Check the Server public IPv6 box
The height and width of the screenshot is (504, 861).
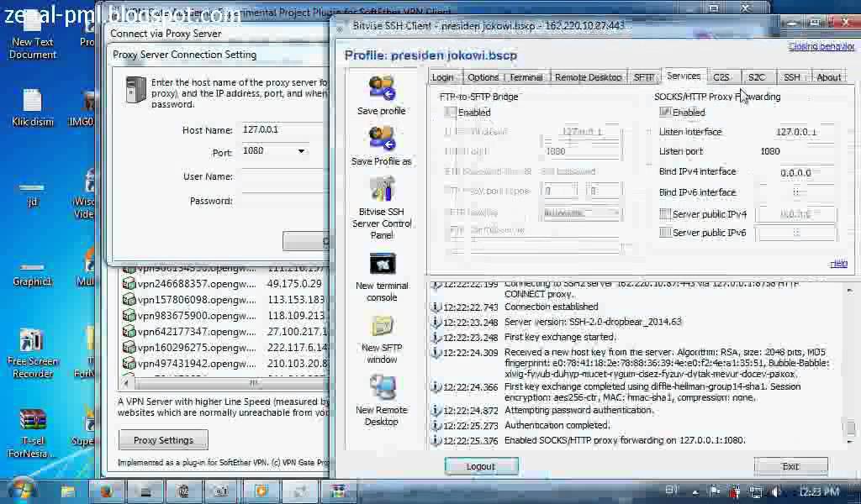tap(665, 233)
